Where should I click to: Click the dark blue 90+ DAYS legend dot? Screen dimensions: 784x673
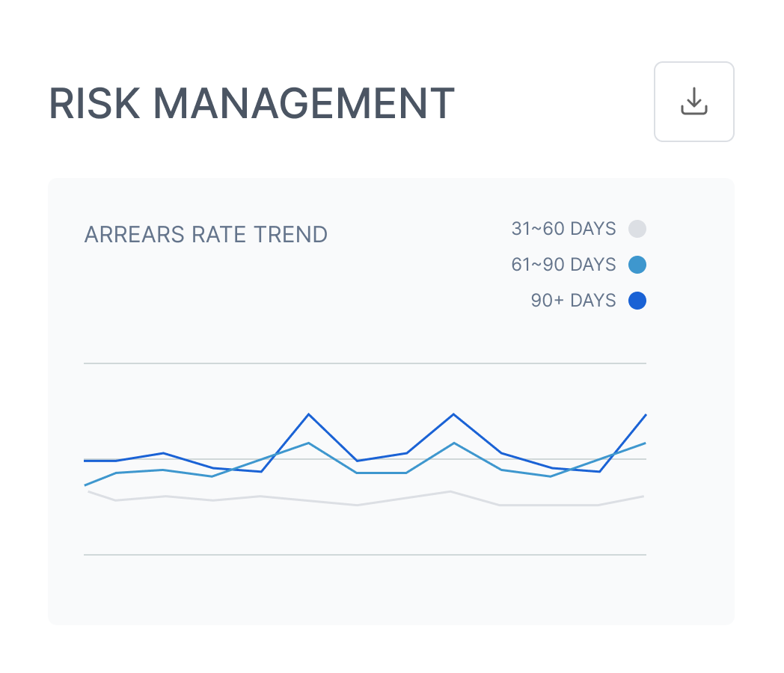point(637,301)
